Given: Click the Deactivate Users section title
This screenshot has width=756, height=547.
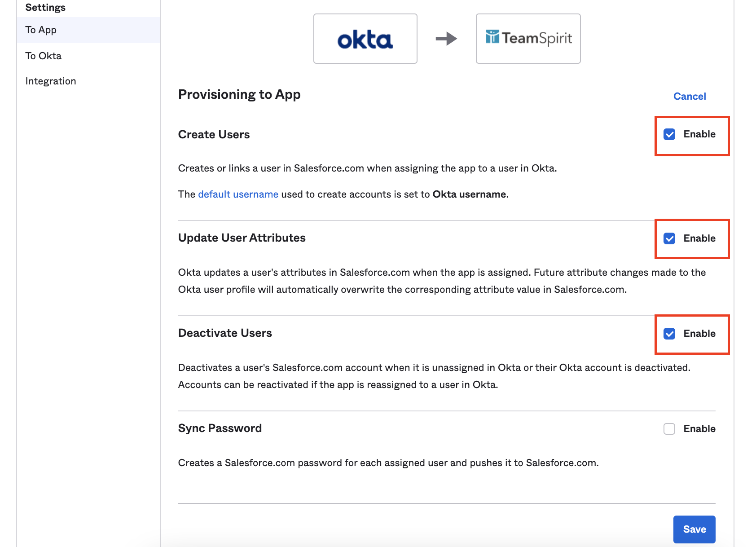Looking at the screenshot, I should click(x=225, y=333).
